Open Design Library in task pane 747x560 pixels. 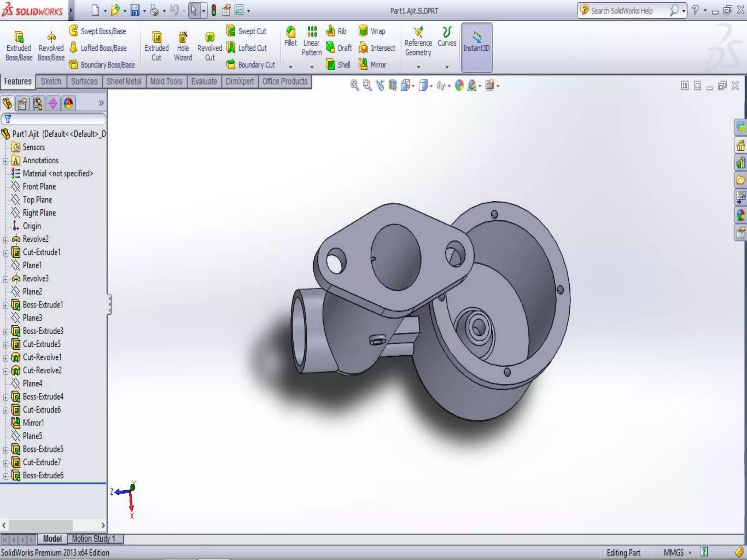(x=740, y=162)
